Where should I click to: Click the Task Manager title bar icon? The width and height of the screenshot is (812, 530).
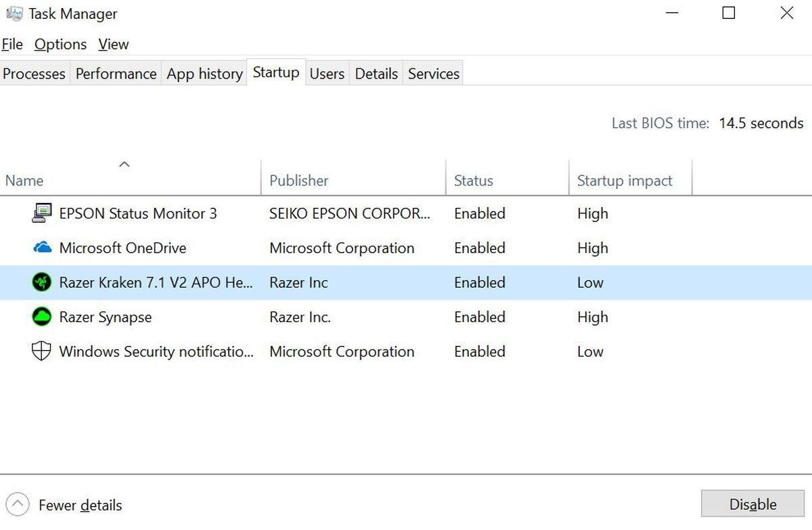coord(14,14)
